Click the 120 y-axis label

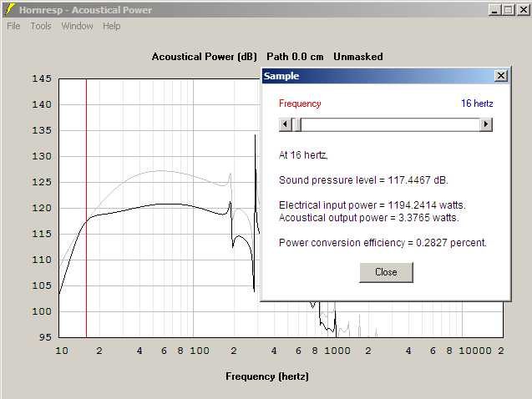click(42, 208)
